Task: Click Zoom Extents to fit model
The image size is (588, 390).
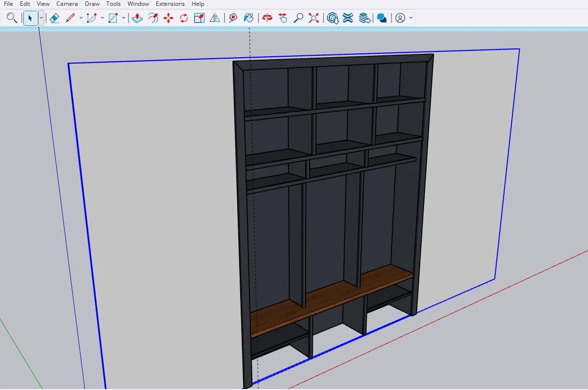Action: coord(313,18)
